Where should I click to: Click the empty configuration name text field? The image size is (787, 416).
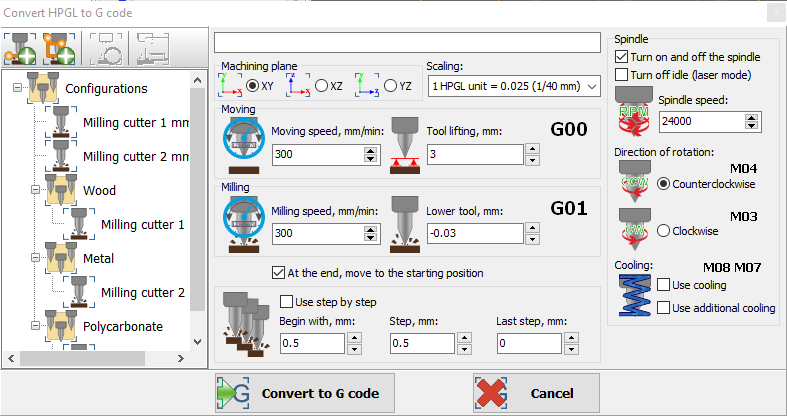(x=407, y=42)
